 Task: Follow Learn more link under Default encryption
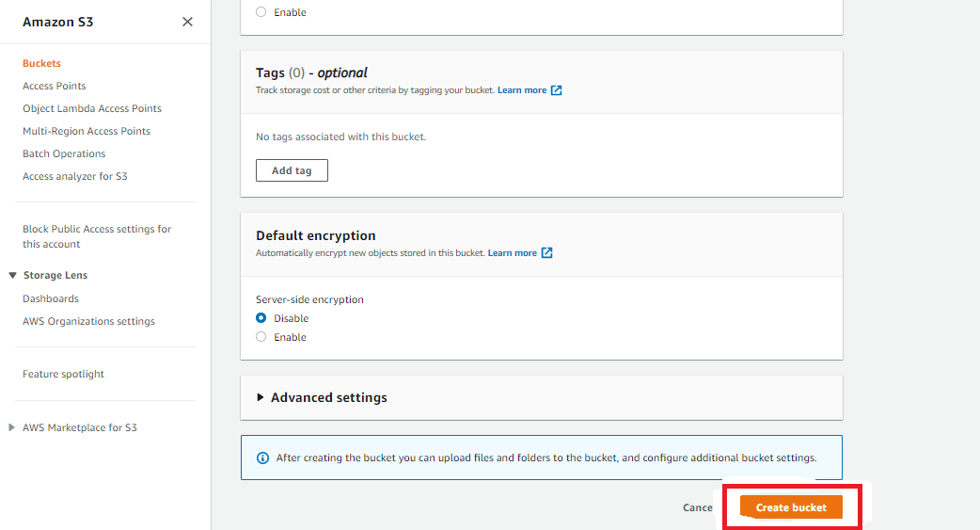pyautogui.click(x=513, y=253)
